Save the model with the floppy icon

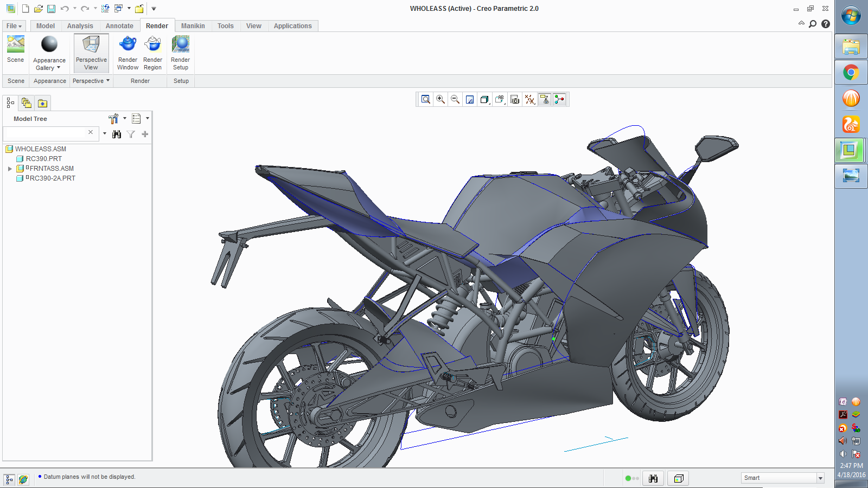(51, 9)
